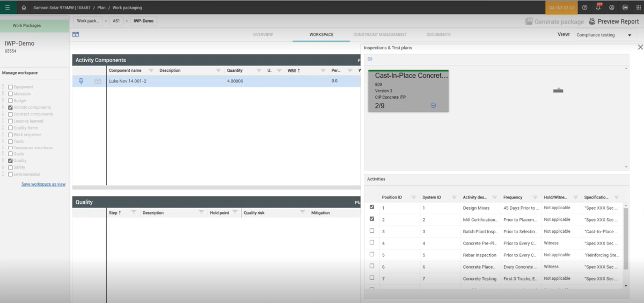Screen dimensions: 644x303
Task: Enable the Equipment workspace checkbox
Action: 10,87
